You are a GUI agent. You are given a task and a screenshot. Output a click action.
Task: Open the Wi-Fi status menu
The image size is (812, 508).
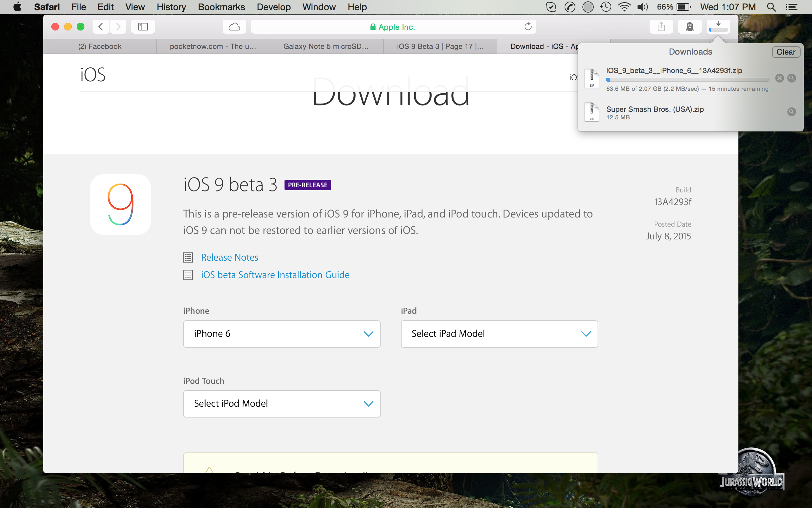click(x=624, y=7)
